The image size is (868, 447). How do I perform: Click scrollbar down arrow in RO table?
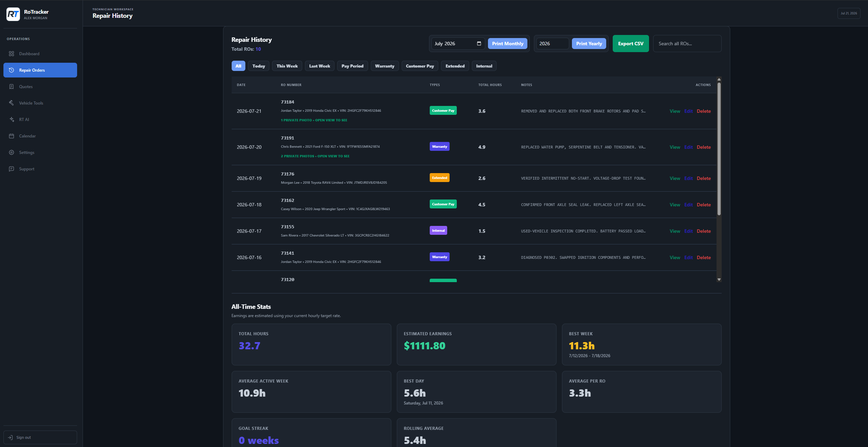(719, 279)
